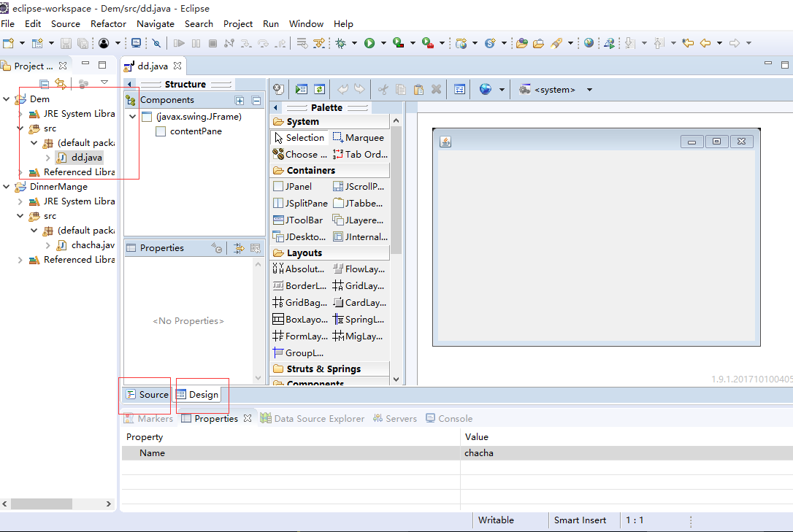Open the Servers view tab

395,418
